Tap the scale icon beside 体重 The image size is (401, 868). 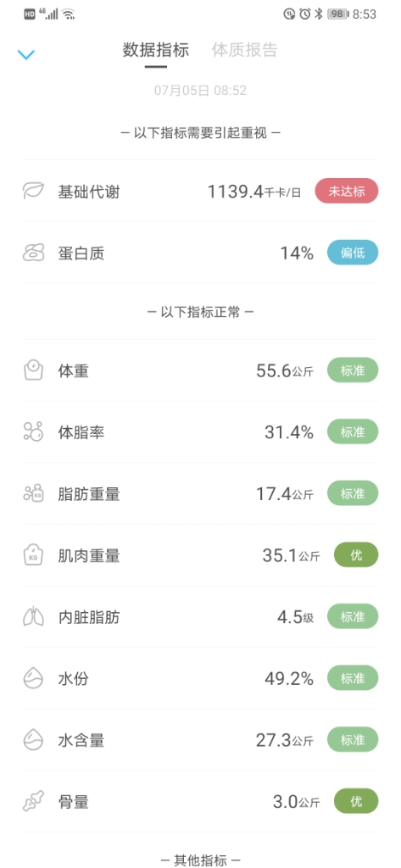click(33, 370)
